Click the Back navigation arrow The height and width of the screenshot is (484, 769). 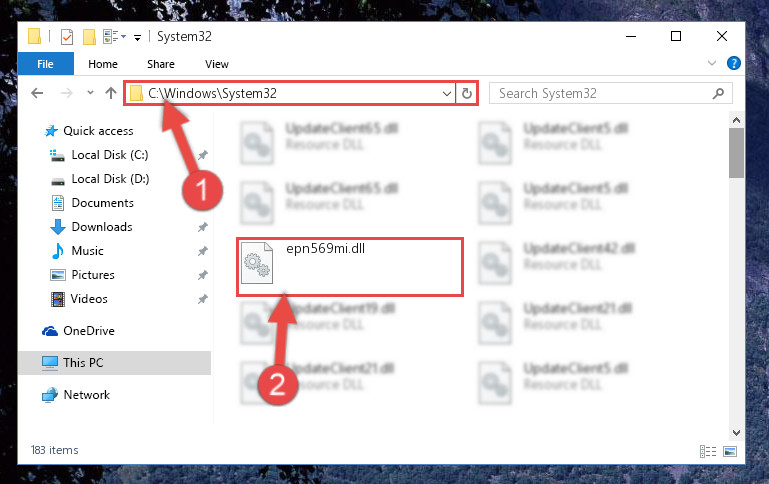tap(37, 93)
